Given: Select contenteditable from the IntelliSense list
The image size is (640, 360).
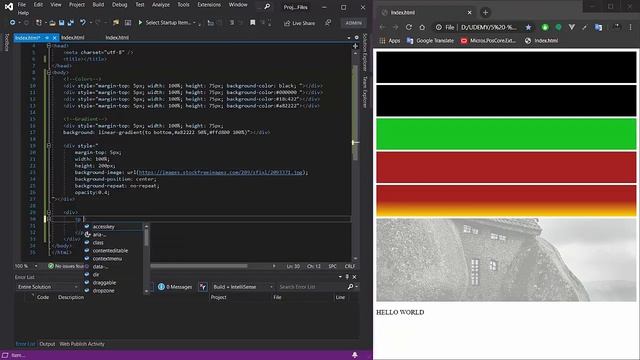Looking at the screenshot, I should 110,251.
